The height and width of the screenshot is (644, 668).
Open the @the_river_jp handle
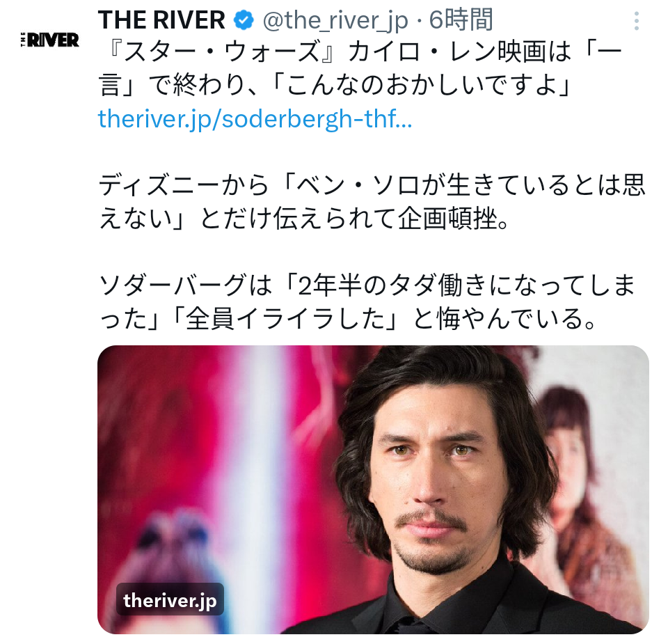coord(335,20)
